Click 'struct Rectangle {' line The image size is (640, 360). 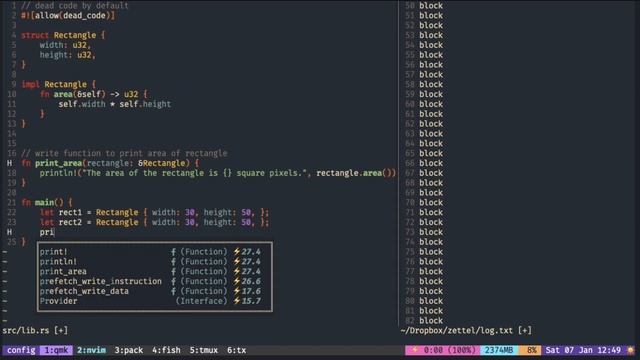[x=63, y=35]
